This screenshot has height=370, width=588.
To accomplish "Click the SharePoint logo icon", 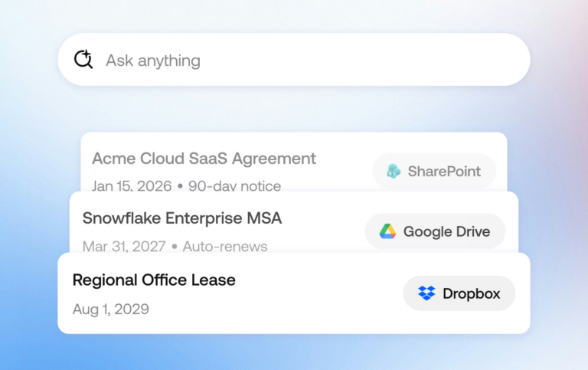I will pyautogui.click(x=394, y=171).
